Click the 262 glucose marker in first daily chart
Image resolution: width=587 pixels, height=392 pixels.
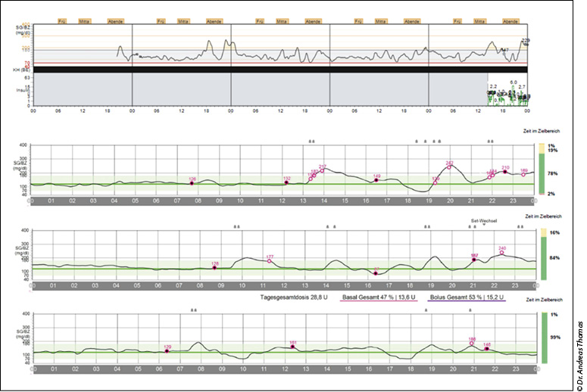(450, 166)
